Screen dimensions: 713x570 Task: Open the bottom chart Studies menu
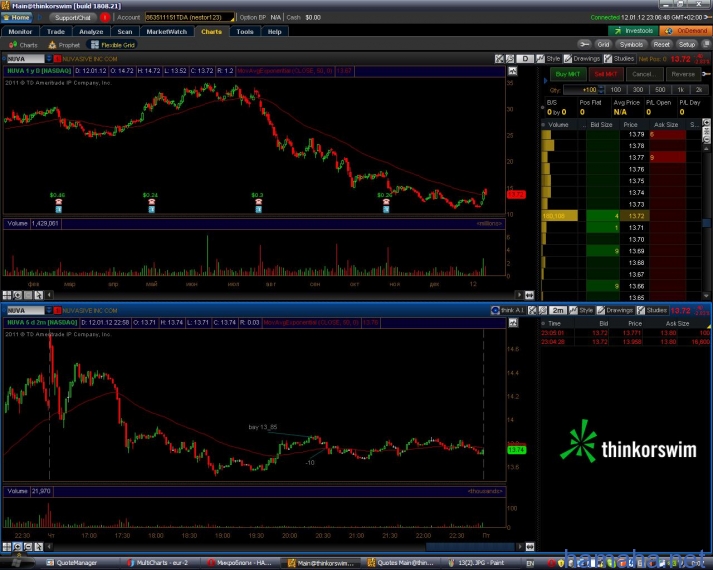(x=652, y=310)
